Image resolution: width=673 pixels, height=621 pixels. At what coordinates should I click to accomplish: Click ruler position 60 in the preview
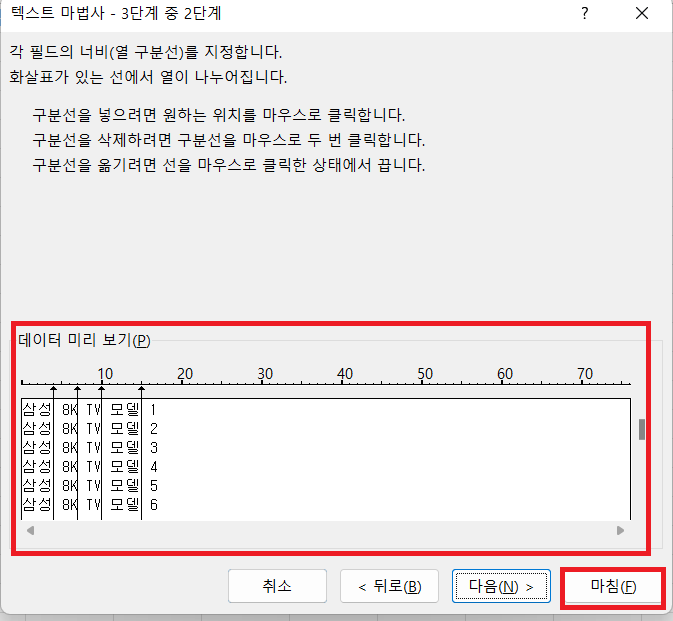click(x=505, y=374)
